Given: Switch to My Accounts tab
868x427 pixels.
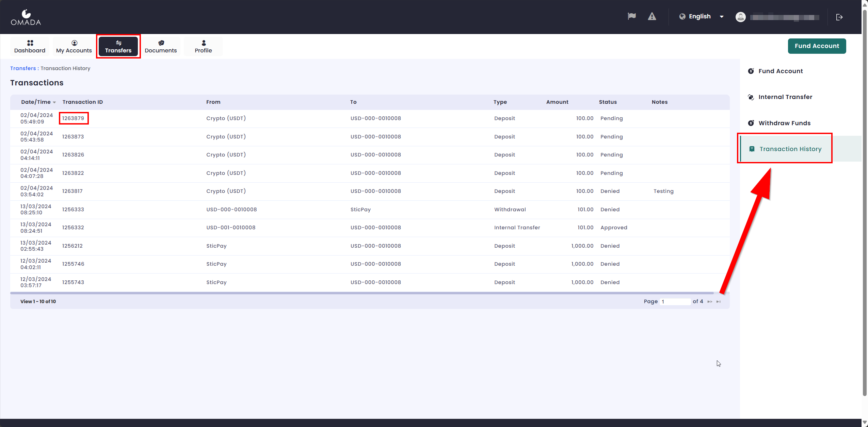Looking at the screenshot, I should point(74,47).
